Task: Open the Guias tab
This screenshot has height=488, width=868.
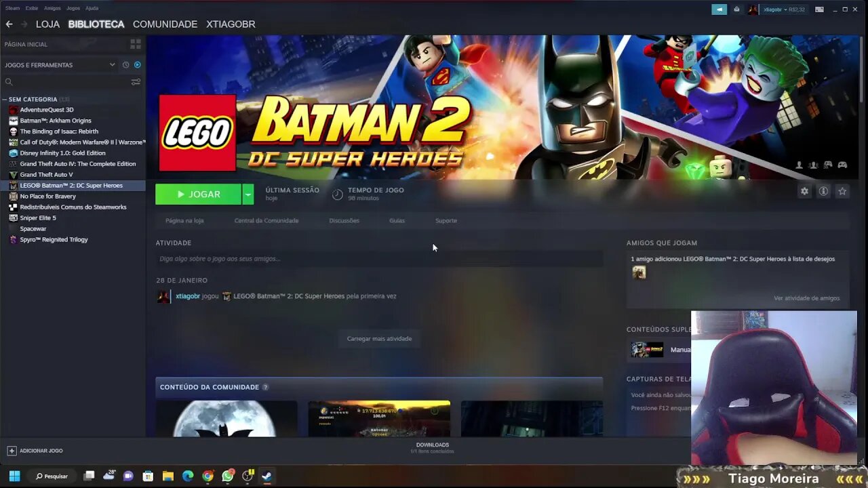Action: pyautogui.click(x=397, y=220)
